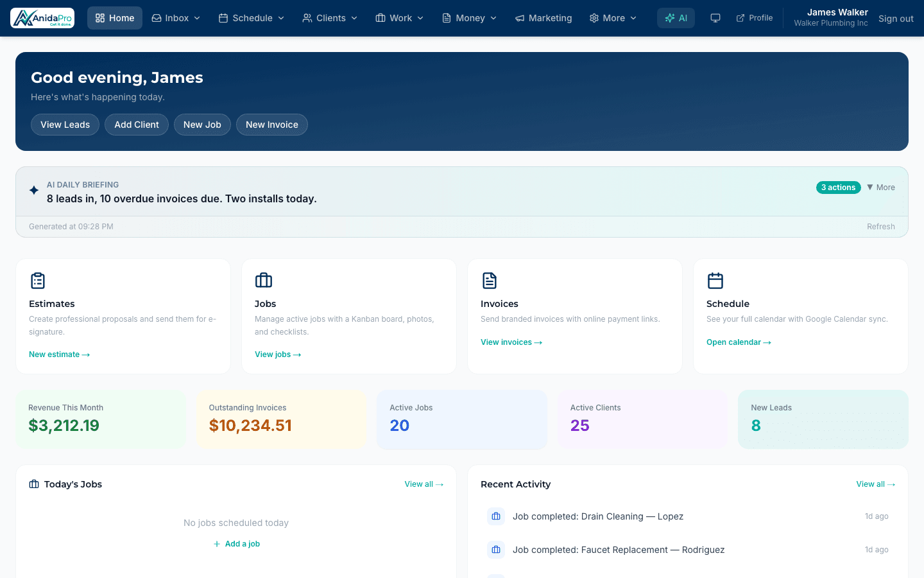Click the Profile external-link icon
Image resolution: width=924 pixels, height=578 pixels.
(x=740, y=18)
